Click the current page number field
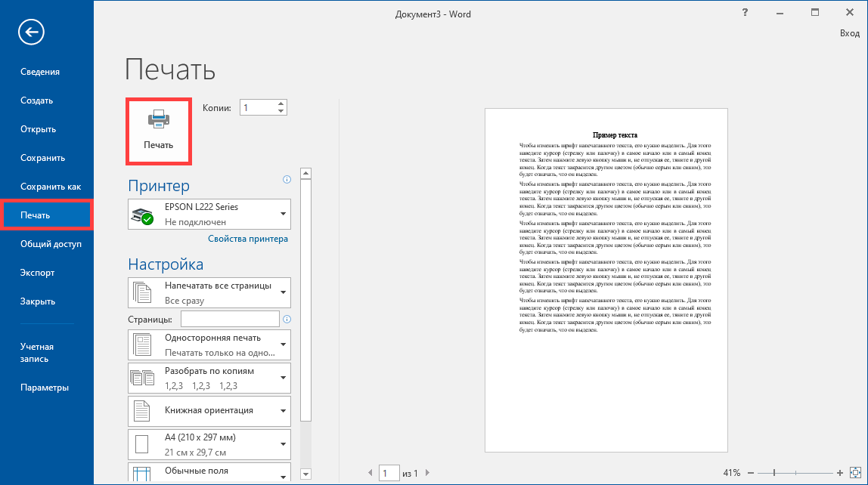The height and width of the screenshot is (485, 868). pos(389,473)
